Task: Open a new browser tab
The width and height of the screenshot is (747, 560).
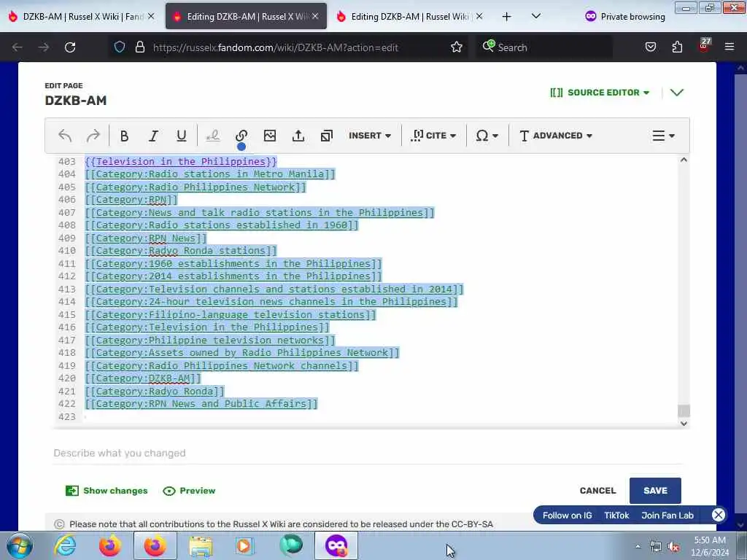Action: tap(506, 17)
